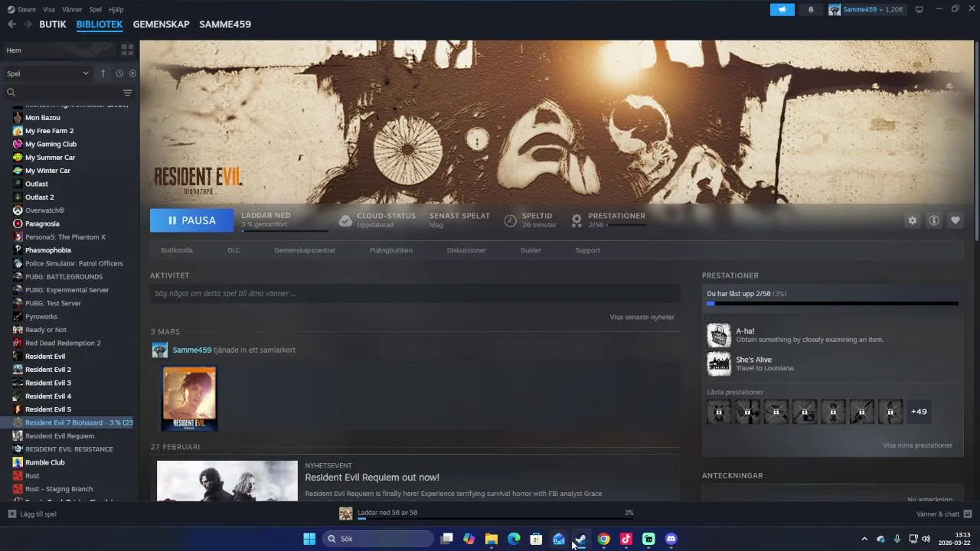Go forward with the right arrow
This screenshot has height=551, width=980.
point(28,24)
